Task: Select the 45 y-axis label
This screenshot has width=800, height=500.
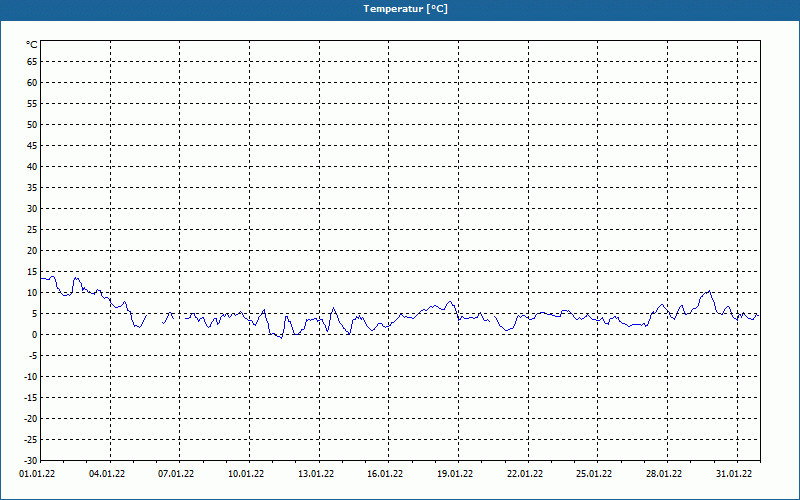Action: (32, 145)
